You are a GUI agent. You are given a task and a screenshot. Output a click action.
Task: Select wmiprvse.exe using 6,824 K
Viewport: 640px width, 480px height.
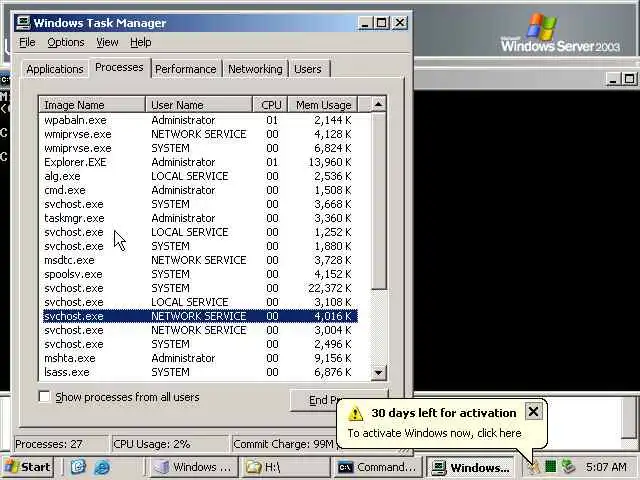pyautogui.click(x=200, y=148)
